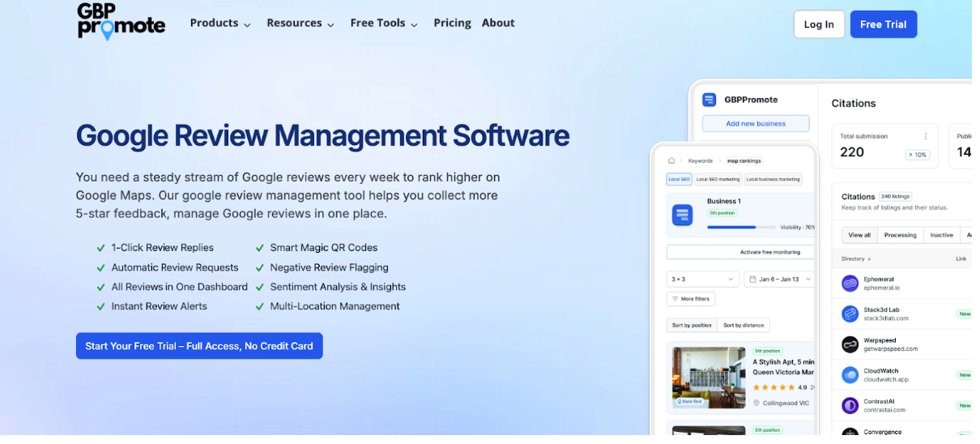Expand the Resources dropdown menu
Image resolution: width=980 pixels, height=444 pixels.
tap(300, 23)
